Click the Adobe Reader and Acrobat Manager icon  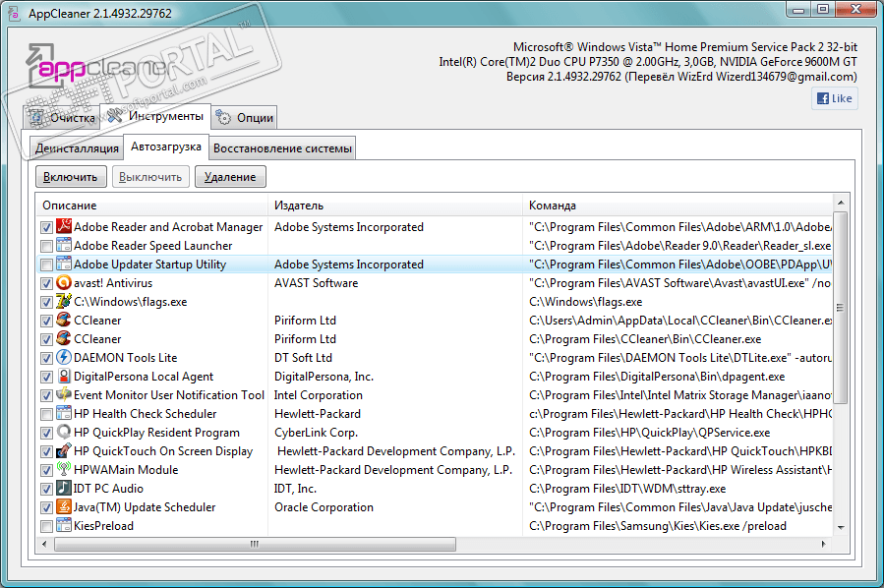(x=64, y=226)
